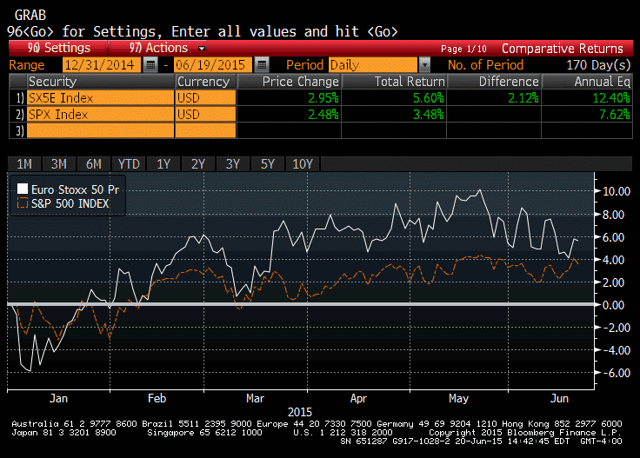Select the 3Y time range tab
Screen dimensions: 640x458
pyautogui.click(x=233, y=164)
